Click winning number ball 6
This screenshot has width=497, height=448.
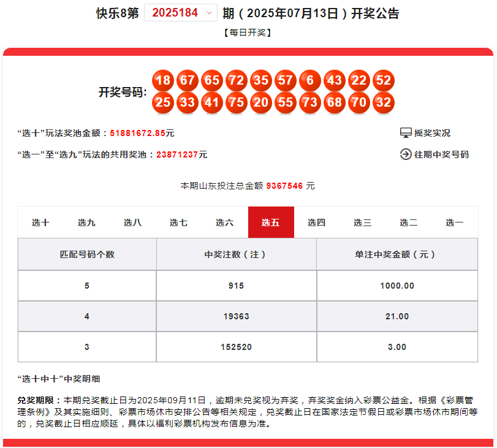(x=310, y=80)
